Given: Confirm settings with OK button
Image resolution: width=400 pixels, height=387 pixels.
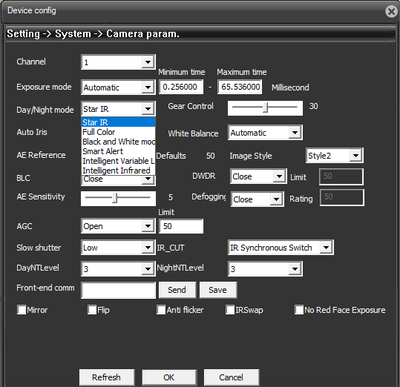Looking at the screenshot, I should click(169, 377).
